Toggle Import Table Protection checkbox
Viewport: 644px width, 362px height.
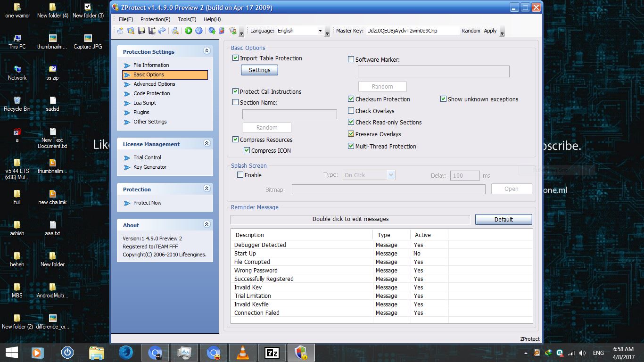(x=236, y=58)
